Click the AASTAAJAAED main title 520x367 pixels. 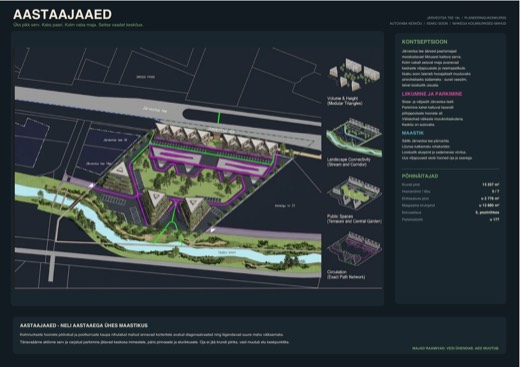pos(62,14)
